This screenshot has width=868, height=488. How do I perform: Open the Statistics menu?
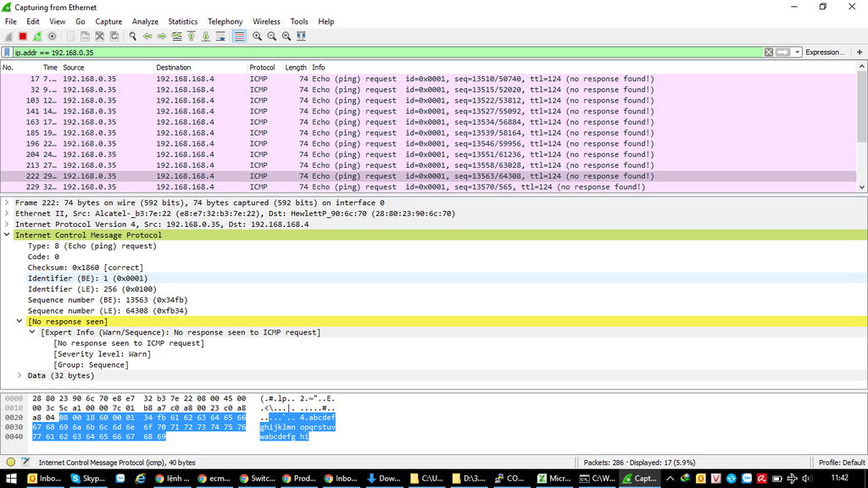[182, 21]
